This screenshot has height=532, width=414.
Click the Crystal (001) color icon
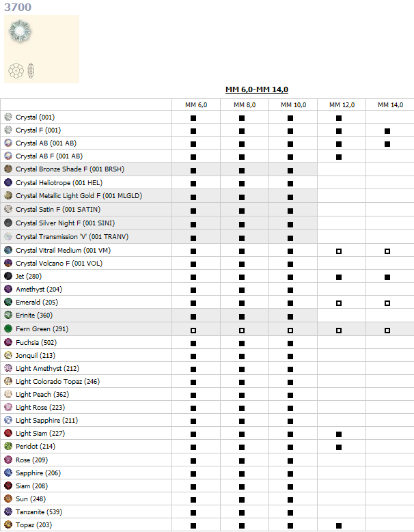click(8, 117)
